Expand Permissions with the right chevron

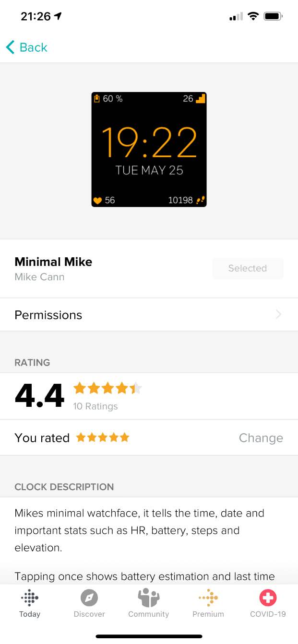click(278, 315)
